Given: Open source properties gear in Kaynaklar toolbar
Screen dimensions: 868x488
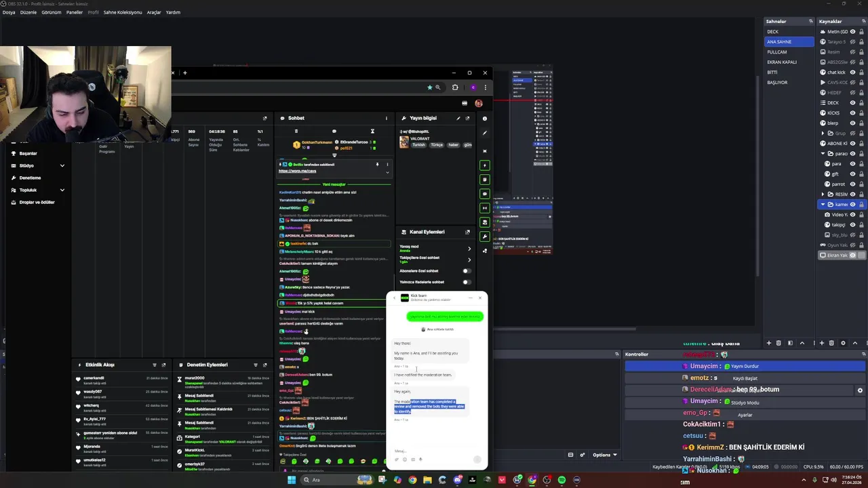Looking at the screenshot, I should click(843, 343).
